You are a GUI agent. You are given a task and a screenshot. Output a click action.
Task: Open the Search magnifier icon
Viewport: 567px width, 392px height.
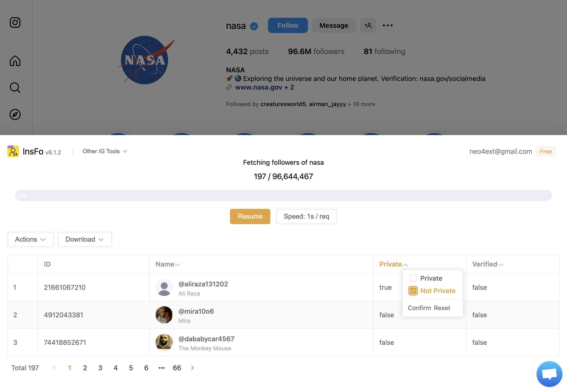[15, 88]
